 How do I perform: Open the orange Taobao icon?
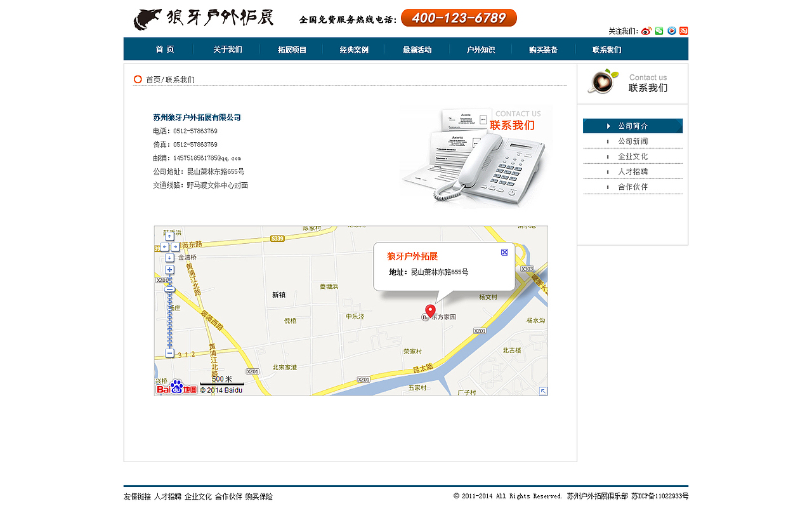pos(684,31)
